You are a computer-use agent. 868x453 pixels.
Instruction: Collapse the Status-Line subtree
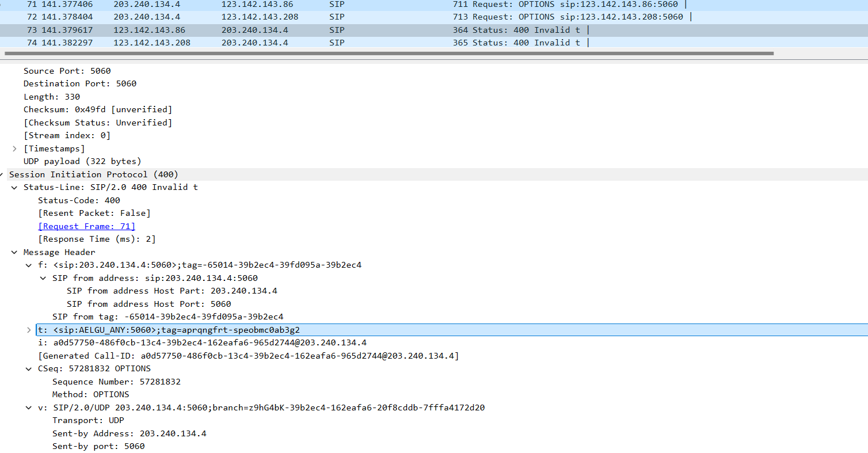pyautogui.click(x=14, y=187)
